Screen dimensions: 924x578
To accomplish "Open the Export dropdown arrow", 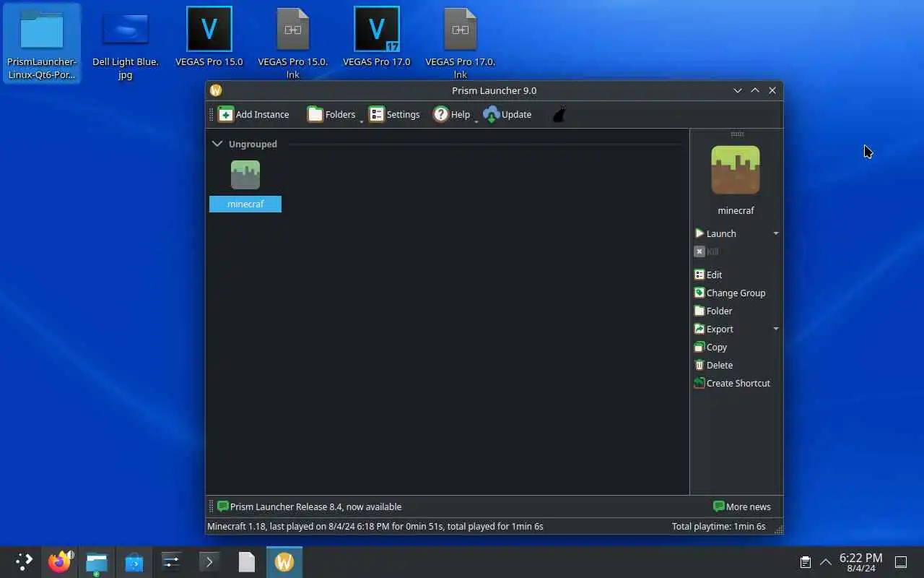I will (x=776, y=329).
